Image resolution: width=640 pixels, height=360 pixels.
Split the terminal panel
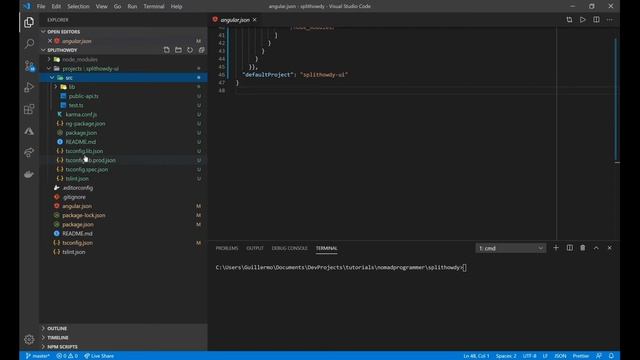pyautogui.click(x=570, y=248)
